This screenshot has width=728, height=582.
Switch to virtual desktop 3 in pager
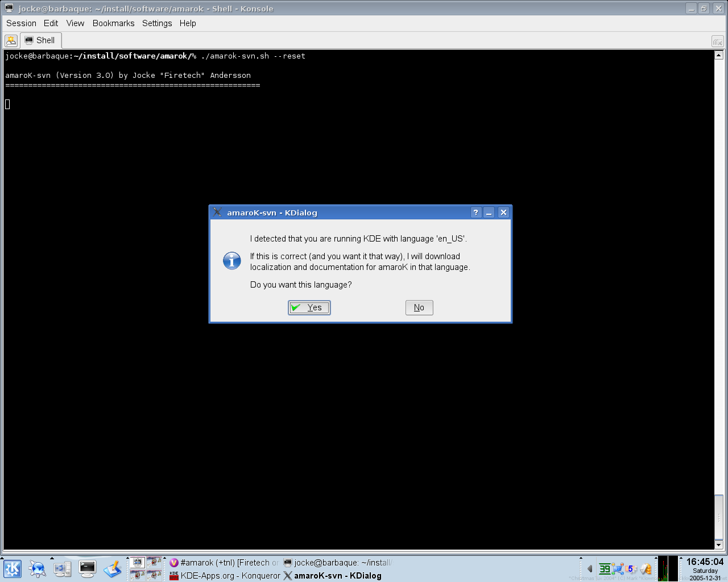pyautogui.click(x=138, y=575)
